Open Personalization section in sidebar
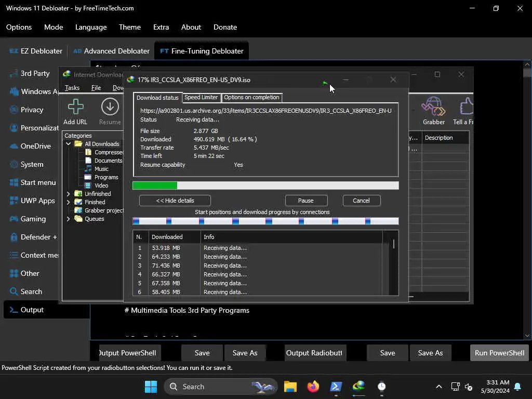Screen dimensions: 532x399 coord(34,128)
